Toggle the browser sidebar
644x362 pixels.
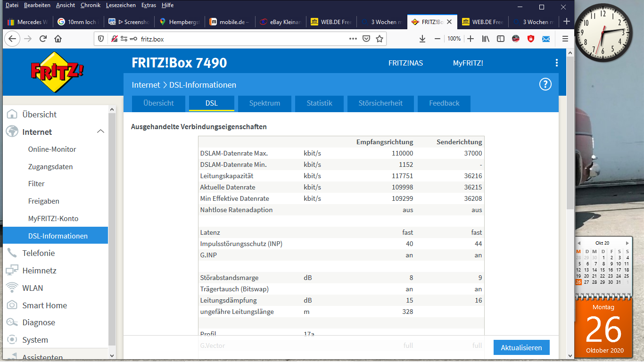(x=501, y=39)
